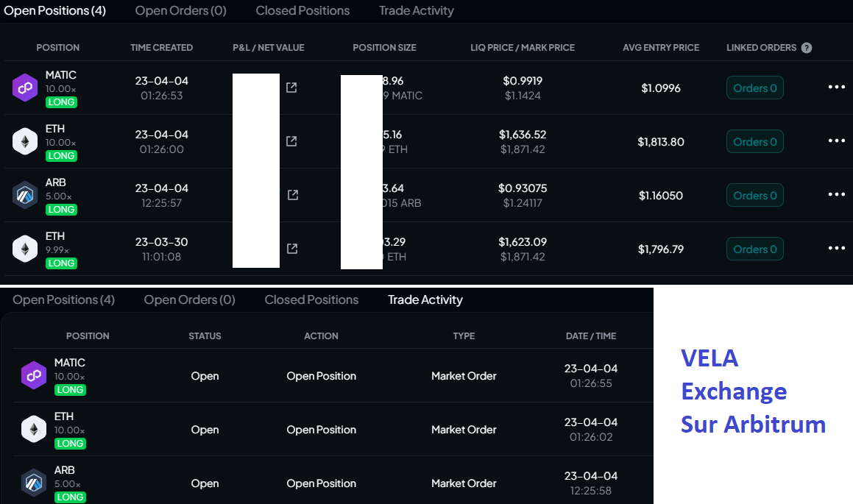Click the DATE / TIME column header
Screen dimensions: 853x504
click(591, 336)
